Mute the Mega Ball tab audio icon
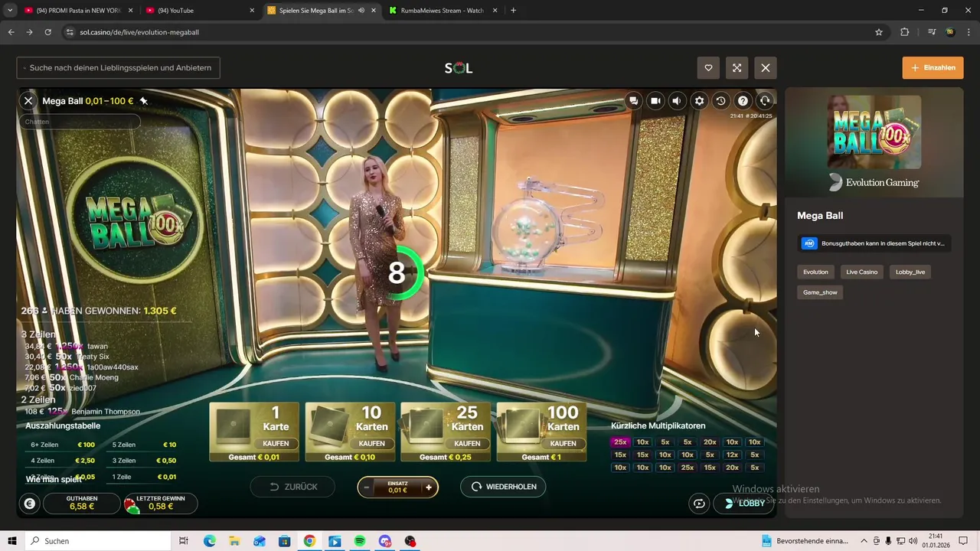This screenshot has width=980, height=551. click(361, 11)
